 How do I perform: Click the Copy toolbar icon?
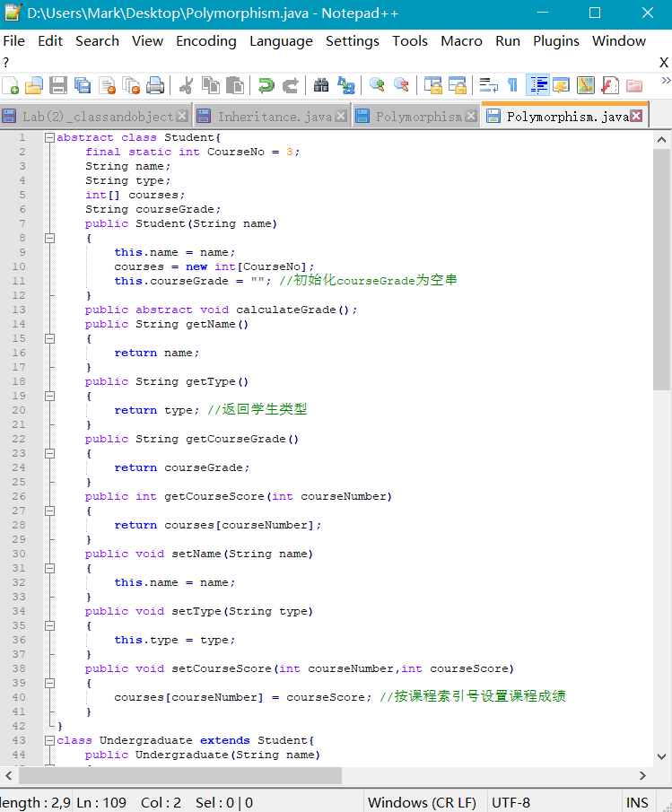coord(211,85)
